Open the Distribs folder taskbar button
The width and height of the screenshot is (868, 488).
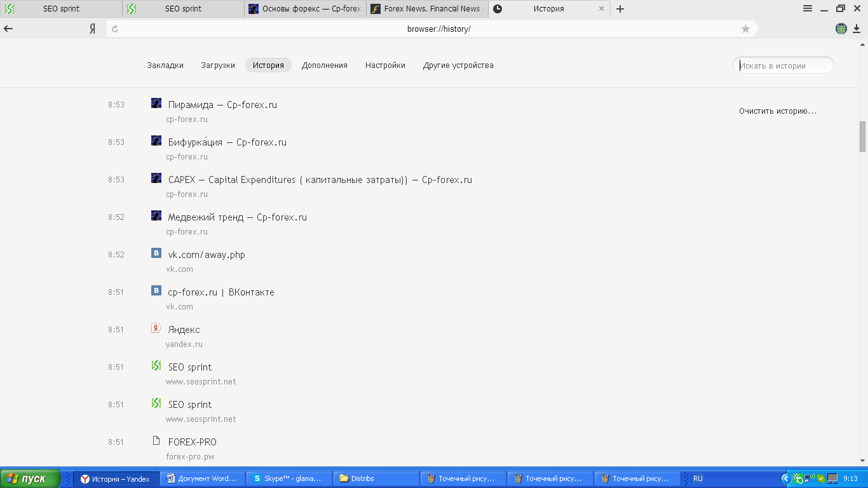tap(376, 478)
